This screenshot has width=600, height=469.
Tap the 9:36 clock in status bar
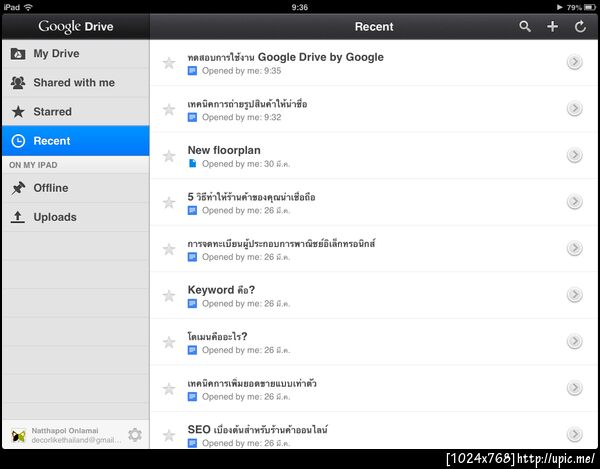pos(300,7)
